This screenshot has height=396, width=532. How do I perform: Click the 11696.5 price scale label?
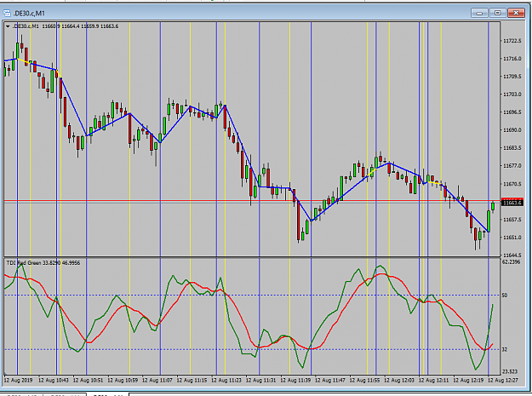point(512,112)
